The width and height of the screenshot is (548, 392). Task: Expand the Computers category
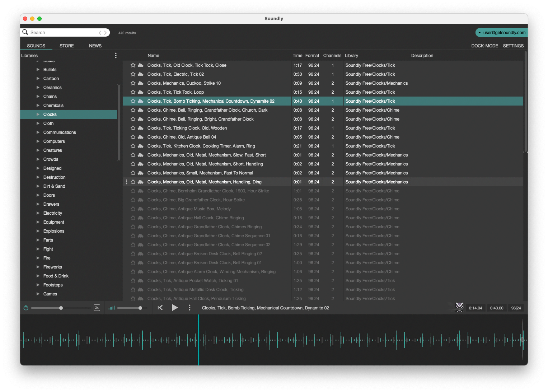tap(38, 141)
